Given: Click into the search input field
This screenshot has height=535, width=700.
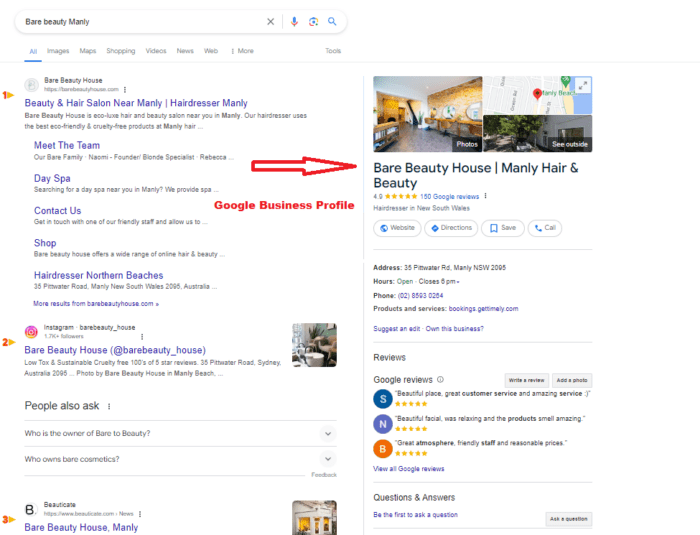Looking at the screenshot, I should click(x=143, y=22).
